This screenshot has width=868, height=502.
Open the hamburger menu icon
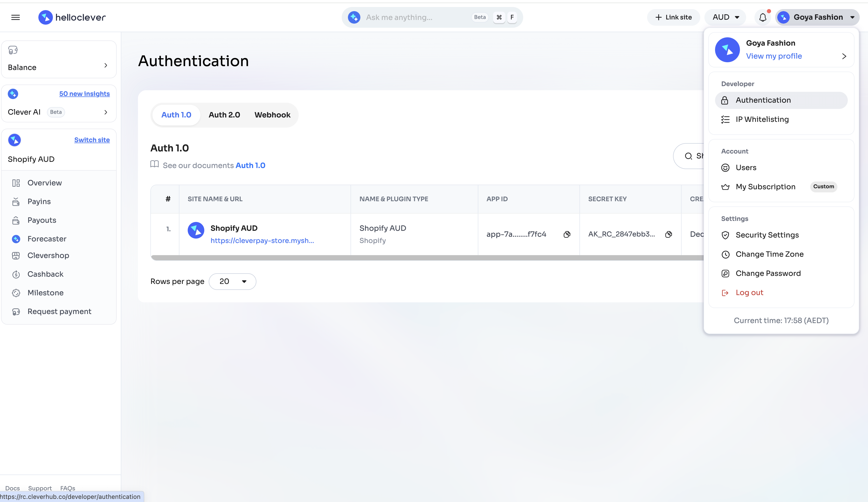point(16,17)
